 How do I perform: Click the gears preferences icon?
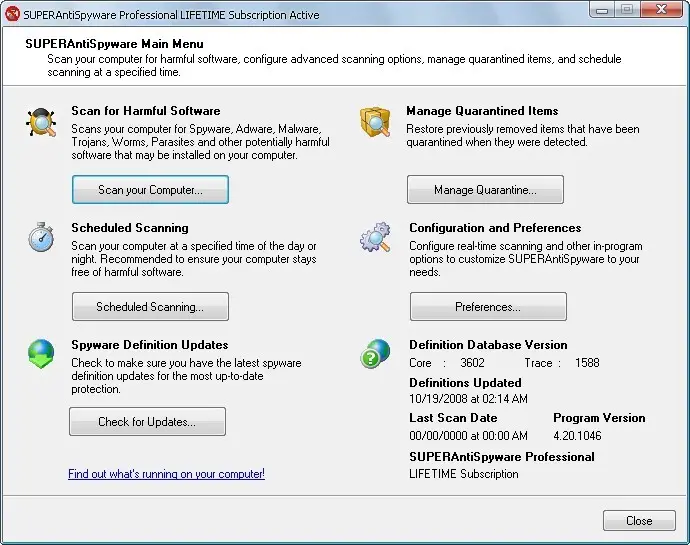[x=375, y=237]
